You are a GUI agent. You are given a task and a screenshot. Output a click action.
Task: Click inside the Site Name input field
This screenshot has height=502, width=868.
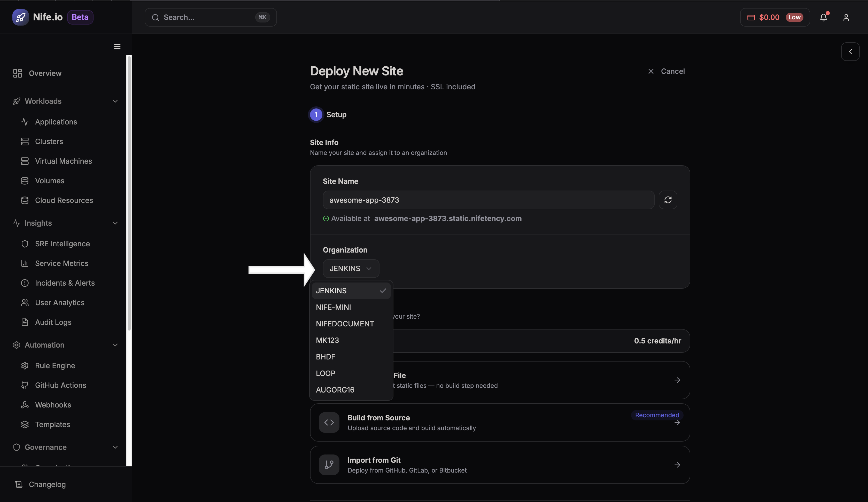(x=488, y=200)
